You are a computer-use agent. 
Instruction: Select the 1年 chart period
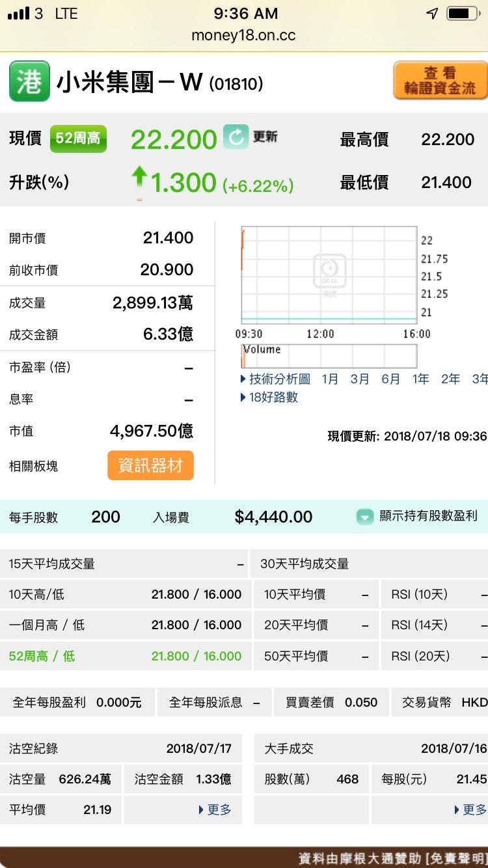(421, 379)
